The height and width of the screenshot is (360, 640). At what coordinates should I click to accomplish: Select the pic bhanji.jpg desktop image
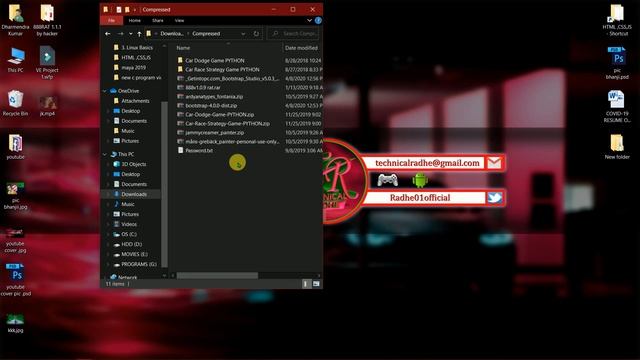tap(16, 196)
